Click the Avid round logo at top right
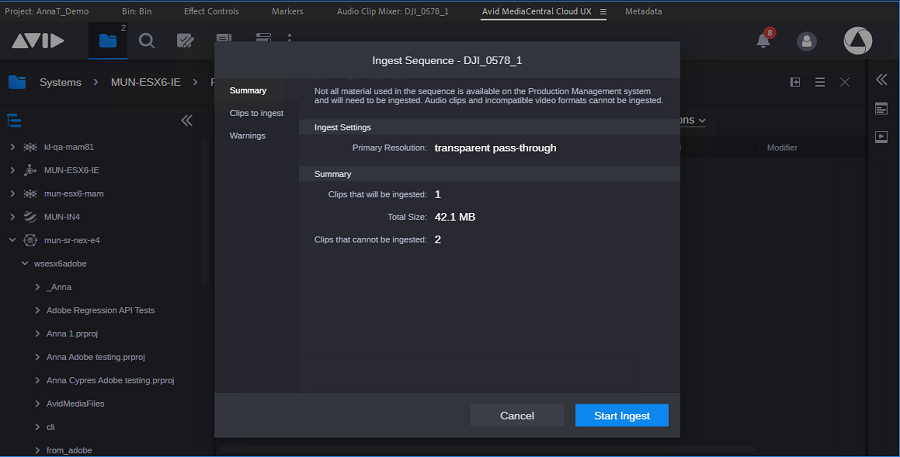The width and height of the screenshot is (900, 457). click(858, 41)
